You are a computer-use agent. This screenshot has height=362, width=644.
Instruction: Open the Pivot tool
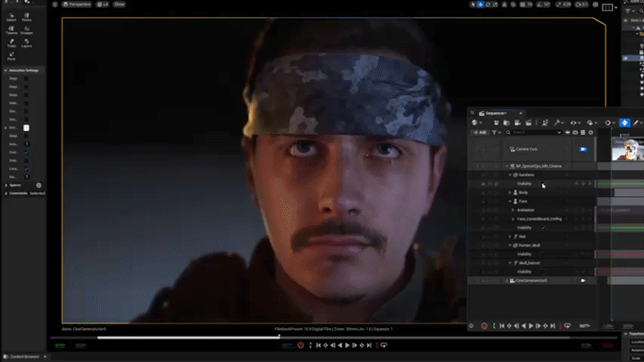[11, 57]
